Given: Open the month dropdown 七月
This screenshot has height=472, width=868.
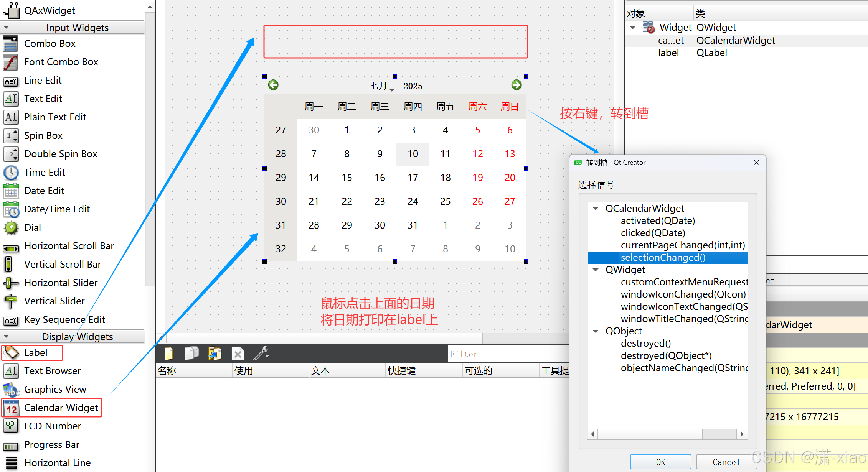Looking at the screenshot, I should pos(381,86).
